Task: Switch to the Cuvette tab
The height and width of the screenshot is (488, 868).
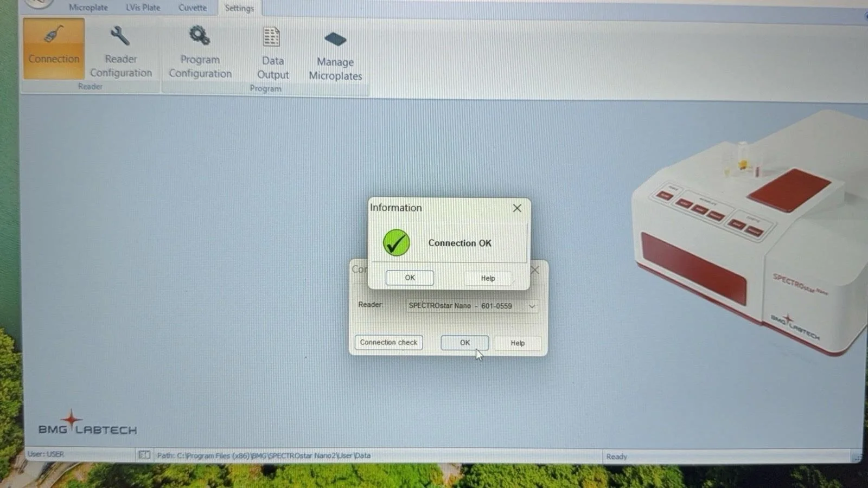Action: (x=193, y=8)
